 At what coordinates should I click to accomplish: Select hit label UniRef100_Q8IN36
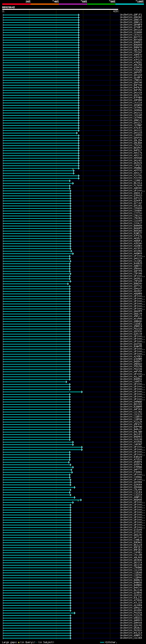point(131,560)
